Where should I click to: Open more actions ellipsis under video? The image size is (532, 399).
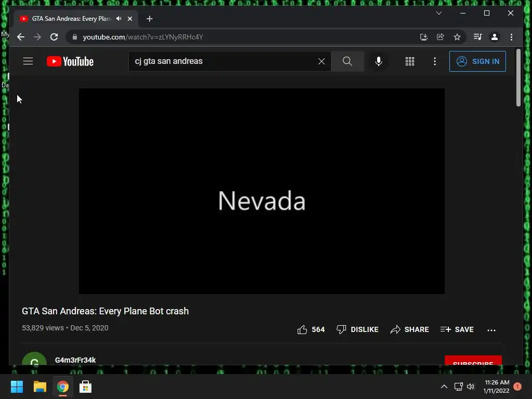pyautogui.click(x=491, y=330)
